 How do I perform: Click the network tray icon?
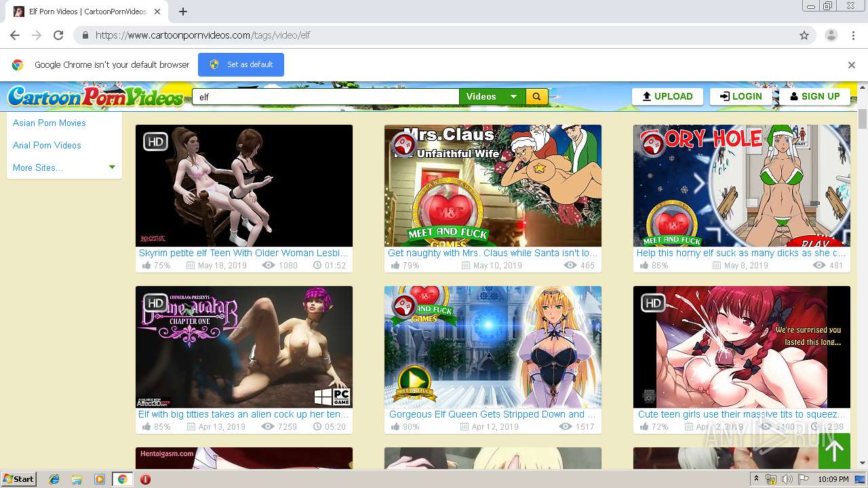pyautogui.click(x=771, y=479)
